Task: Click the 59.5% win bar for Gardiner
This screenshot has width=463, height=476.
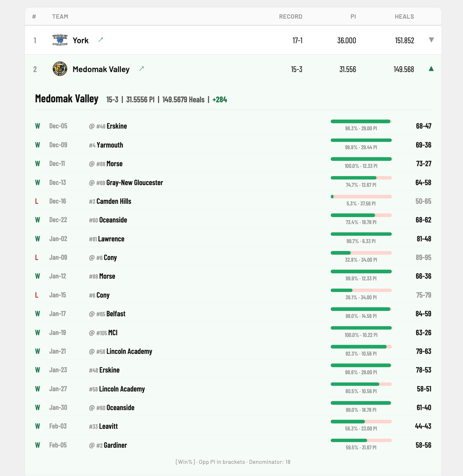Action: coord(361,440)
